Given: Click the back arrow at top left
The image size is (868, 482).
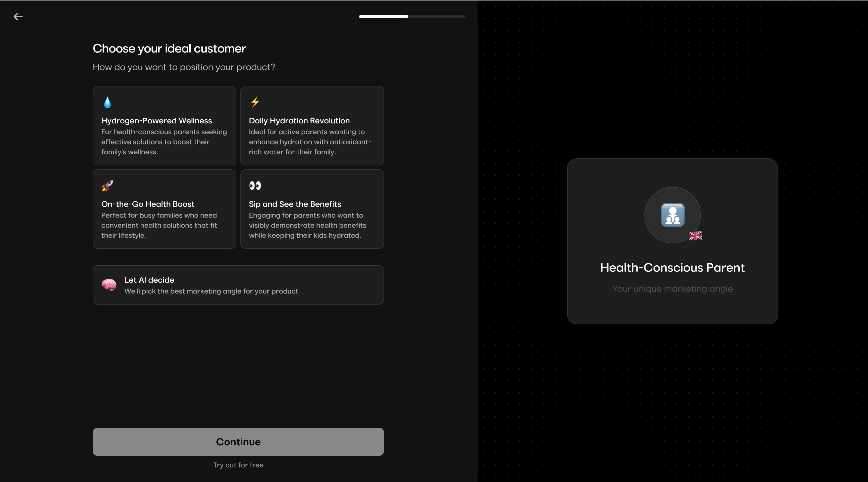Looking at the screenshot, I should point(18,17).
